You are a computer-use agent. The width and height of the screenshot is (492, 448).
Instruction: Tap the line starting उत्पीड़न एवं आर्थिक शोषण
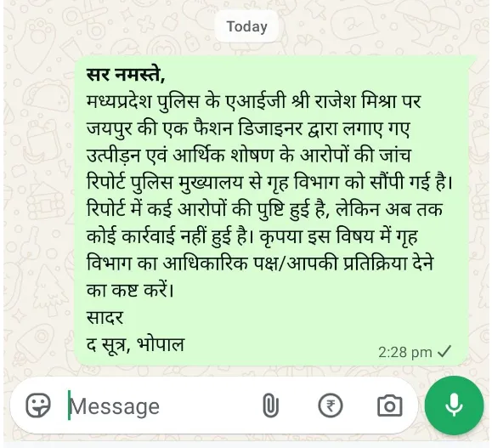click(248, 156)
